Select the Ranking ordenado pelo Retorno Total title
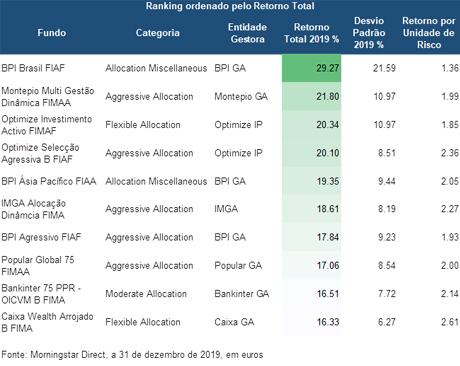Image resolution: width=460 pixels, height=366 pixels. tap(230, 6)
